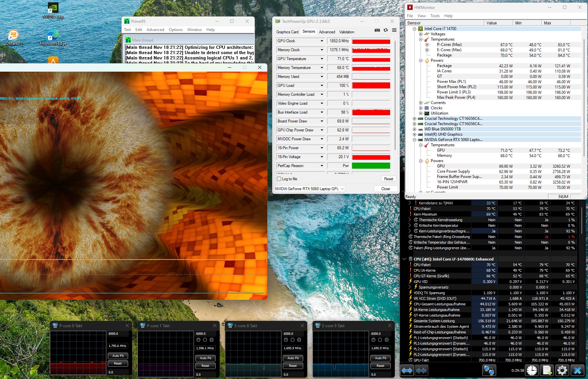Click the HWiNFO clock reset icon

coord(532,370)
